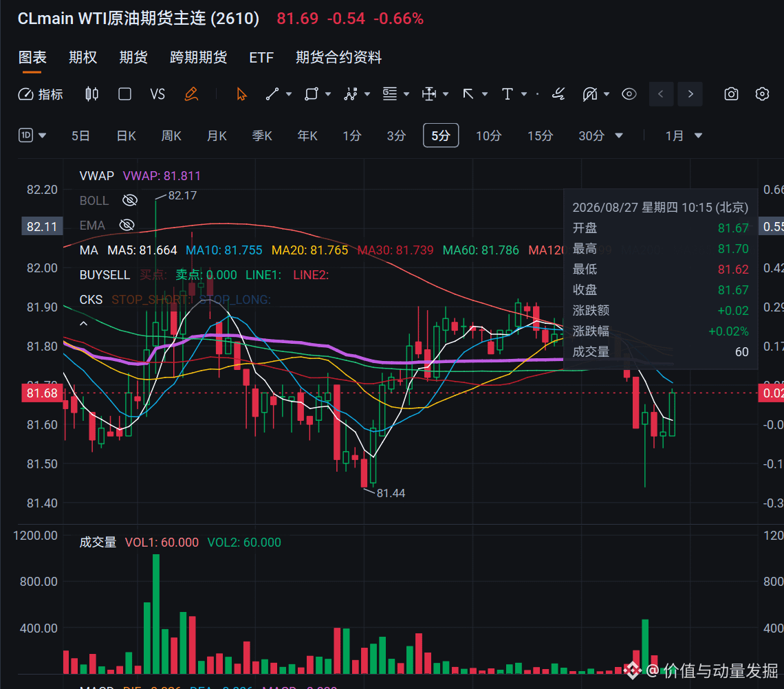The width and height of the screenshot is (784, 689).
Task: Go to previous with left arrow button
Action: (x=661, y=94)
